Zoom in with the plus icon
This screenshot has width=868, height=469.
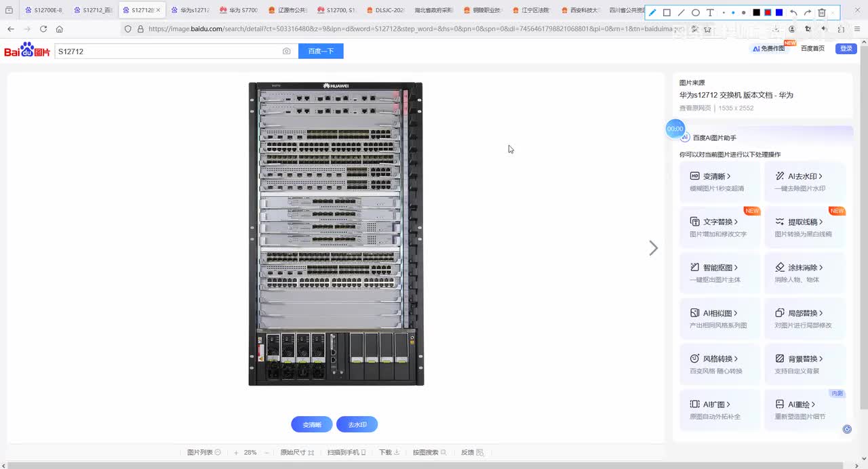236,452
